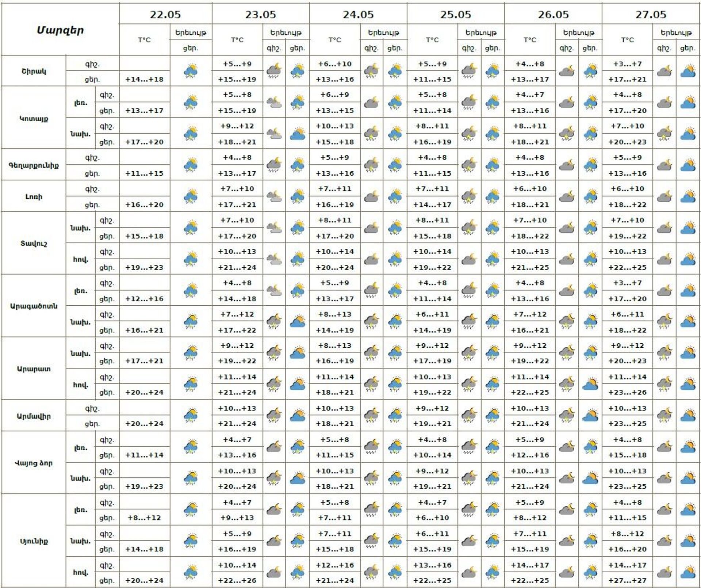This screenshot has width=701, height=588.
Task: Click Սյունիք հով. daytime icon for 27.05
Action: [688, 573]
